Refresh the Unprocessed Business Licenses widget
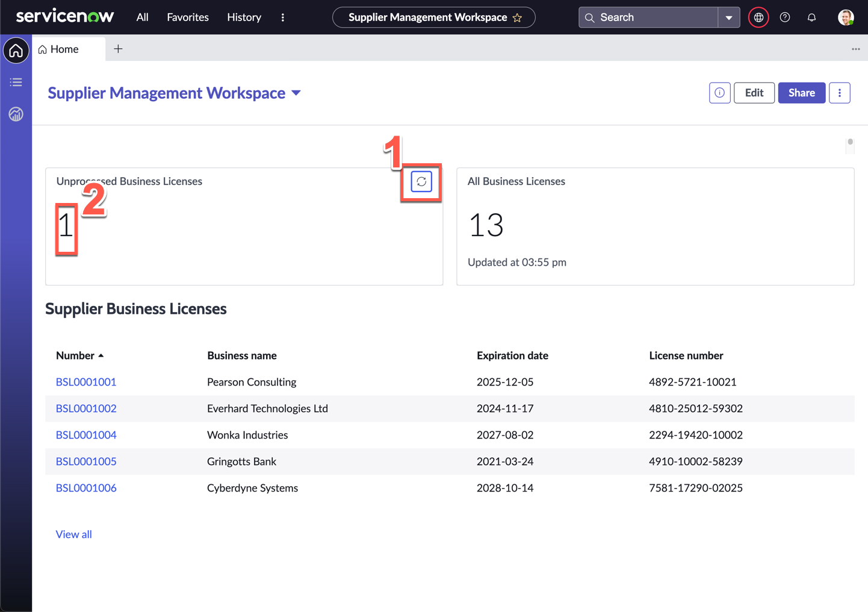The width and height of the screenshot is (868, 612). tap(421, 181)
